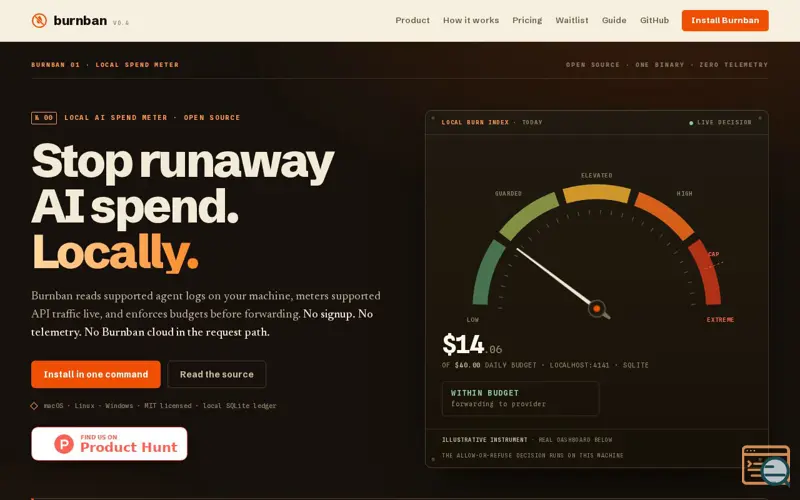Click the green Live Decision status dot
Viewport: 800px width, 500px height.
pyautogui.click(x=691, y=123)
